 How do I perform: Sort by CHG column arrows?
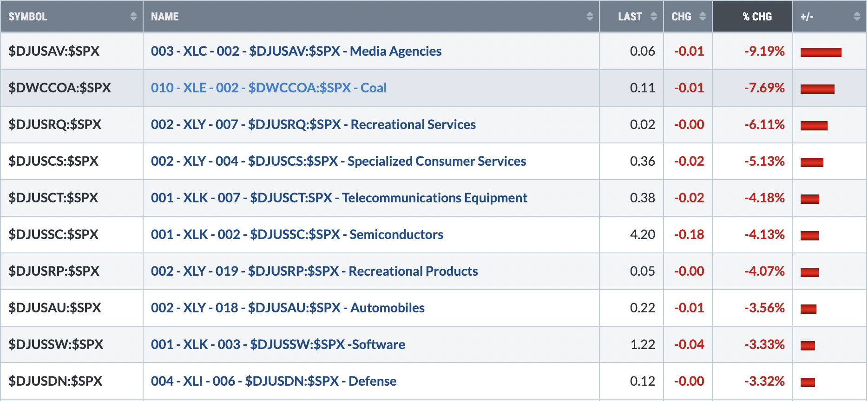coord(703,17)
